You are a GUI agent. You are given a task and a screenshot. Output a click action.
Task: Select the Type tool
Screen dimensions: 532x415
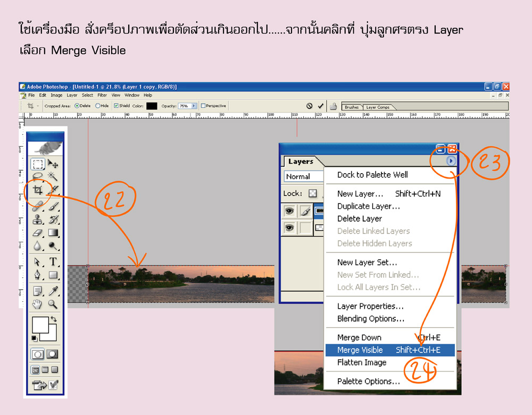pyautogui.click(x=53, y=261)
